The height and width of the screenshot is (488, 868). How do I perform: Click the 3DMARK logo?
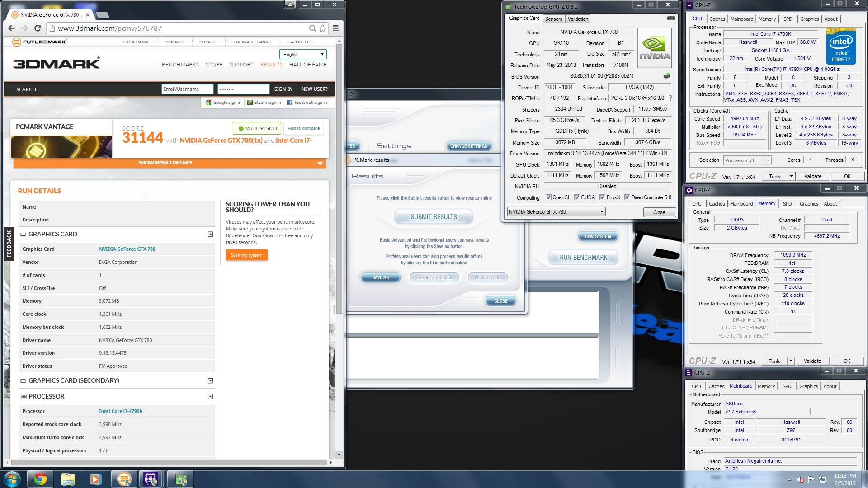click(57, 63)
